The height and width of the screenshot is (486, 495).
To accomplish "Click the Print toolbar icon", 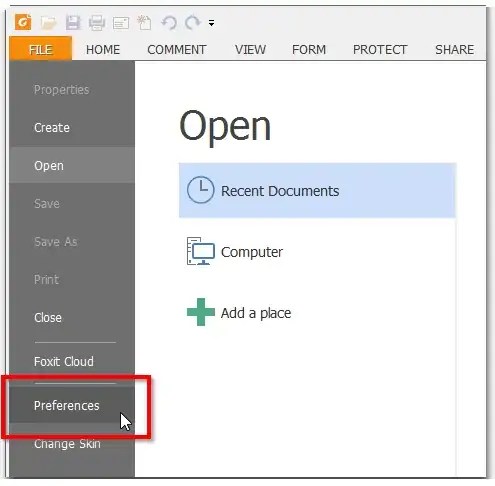I will [97, 23].
